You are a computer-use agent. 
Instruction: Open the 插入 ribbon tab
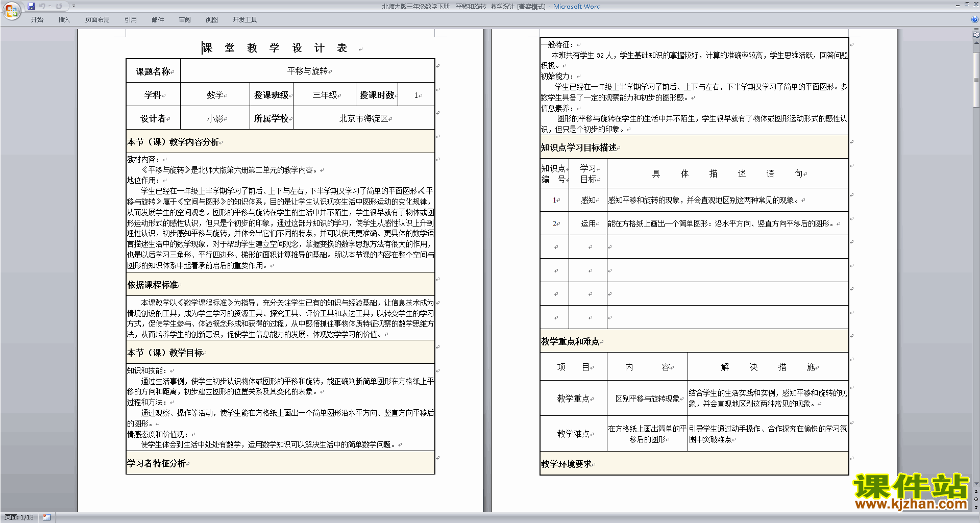[64, 20]
